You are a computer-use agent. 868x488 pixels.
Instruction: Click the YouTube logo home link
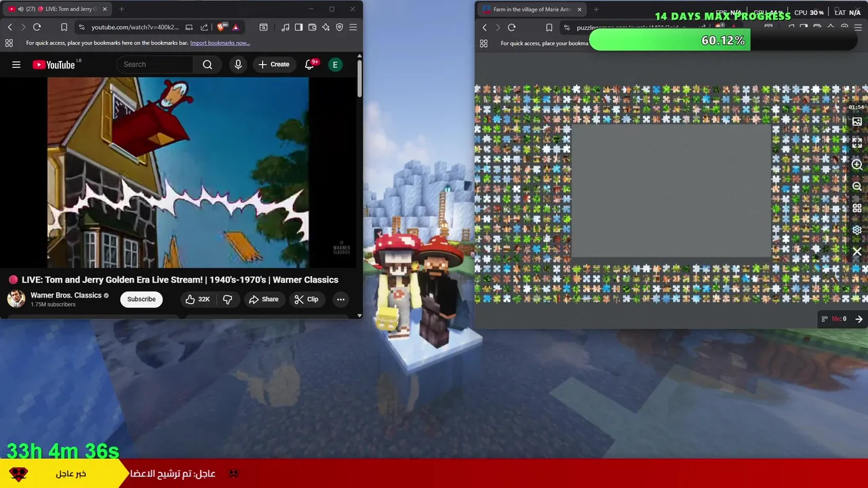54,64
